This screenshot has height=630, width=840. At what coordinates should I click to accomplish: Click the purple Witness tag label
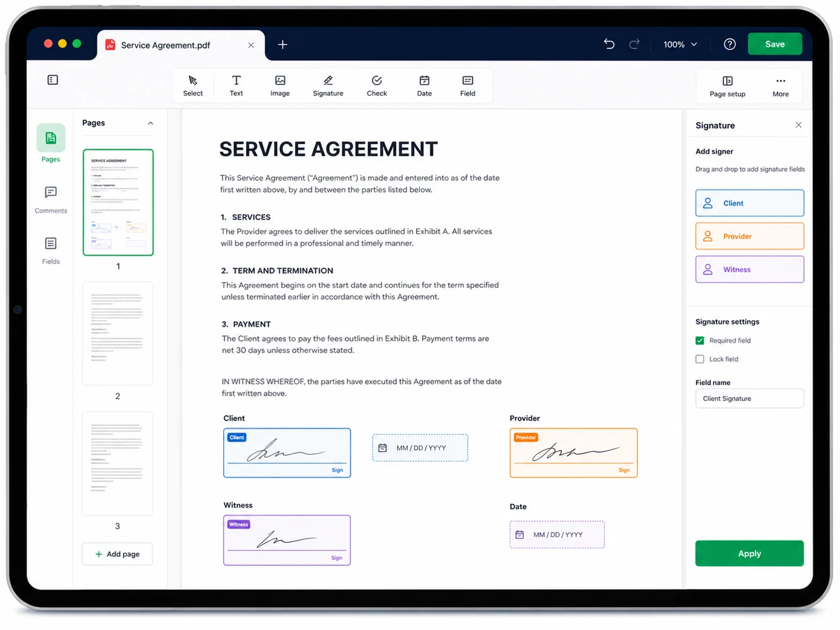point(239,524)
